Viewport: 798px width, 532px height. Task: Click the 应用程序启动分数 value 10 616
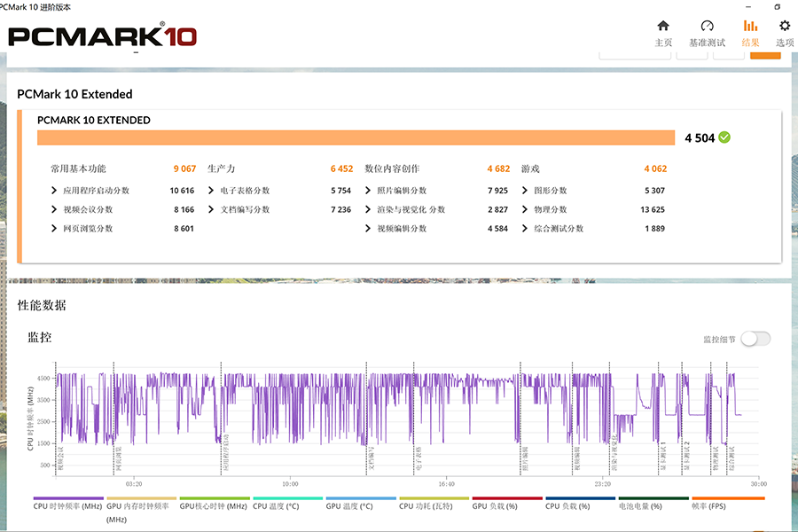pos(182,191)
